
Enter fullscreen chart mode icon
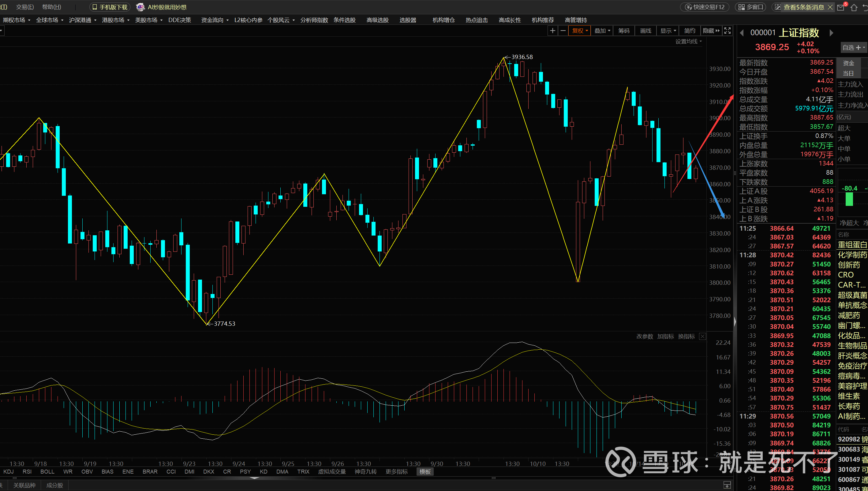pyautogui.click(x=727, y=31)
